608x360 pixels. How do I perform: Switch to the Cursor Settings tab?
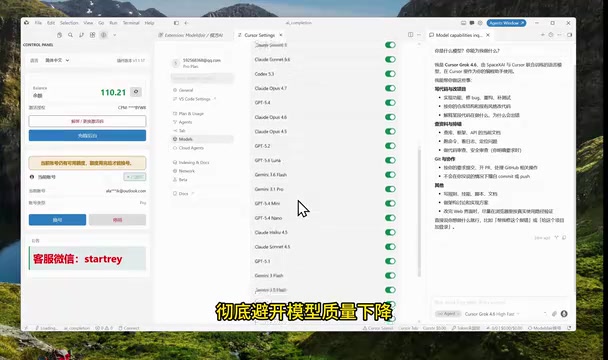coord(259,35)
